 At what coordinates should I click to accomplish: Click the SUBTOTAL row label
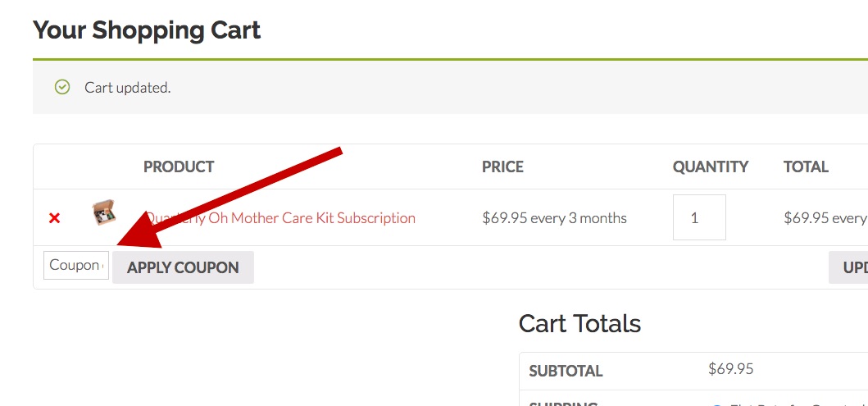(566, 371)
